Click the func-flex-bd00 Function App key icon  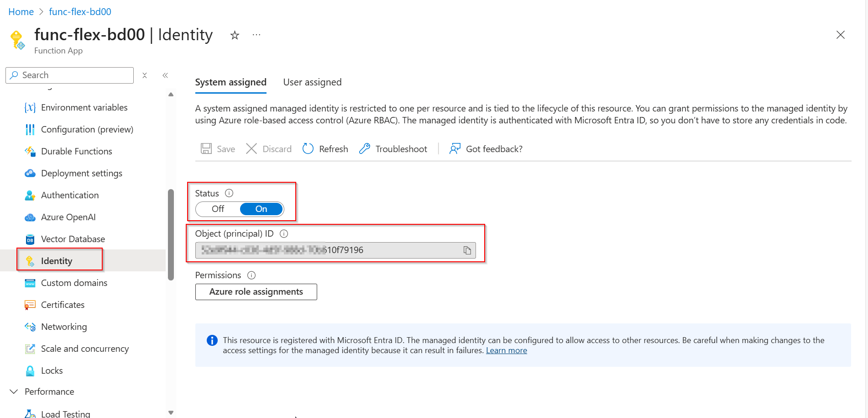(x=18, y=40)
